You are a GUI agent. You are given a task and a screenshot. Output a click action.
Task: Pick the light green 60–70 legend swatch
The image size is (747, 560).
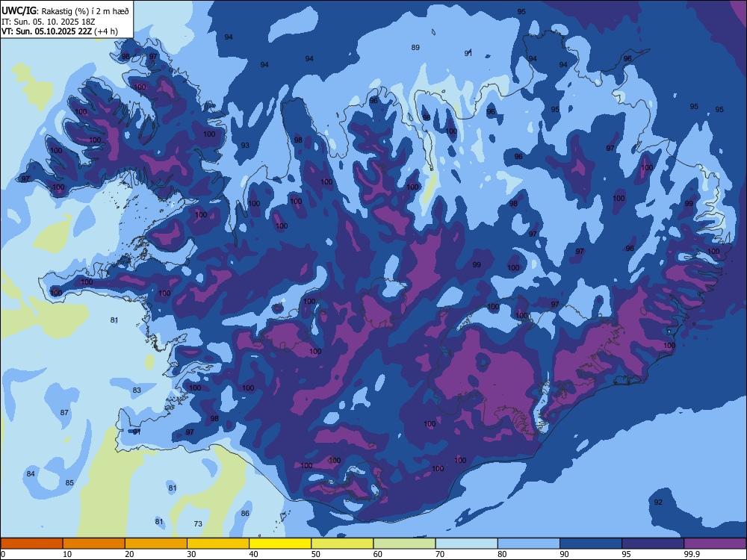[404, 544]
